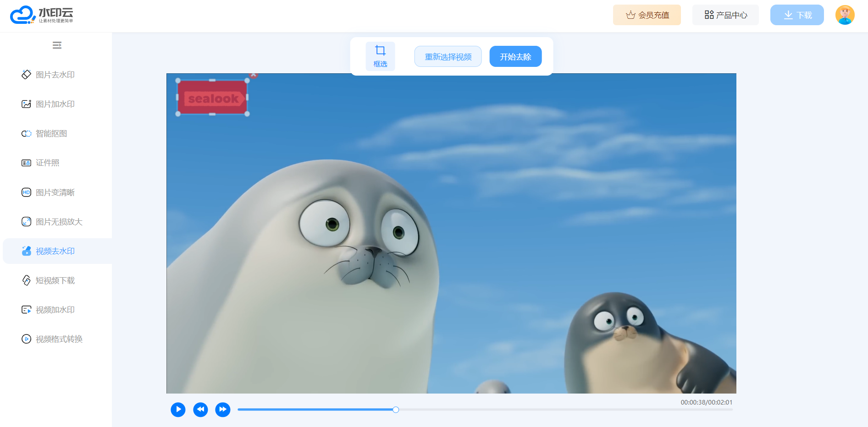
Task: Select 图片加水印 from the sidebar
Action: click(55, 104)
